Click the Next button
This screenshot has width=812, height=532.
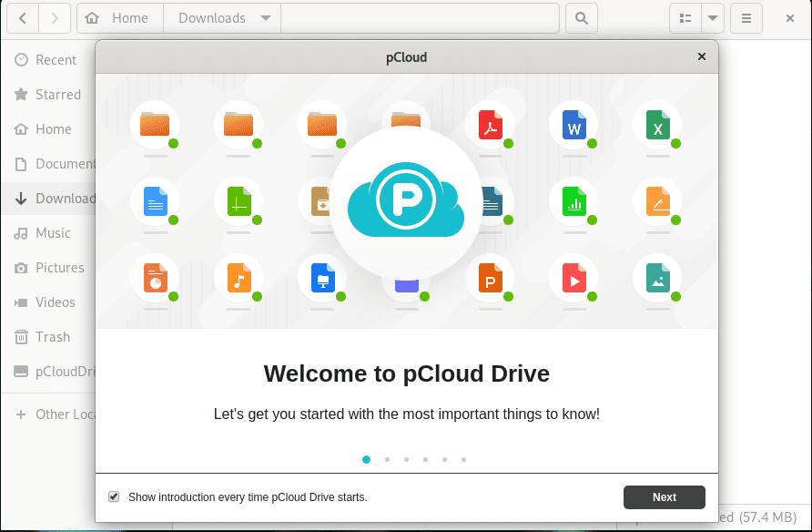coord(664,497)
